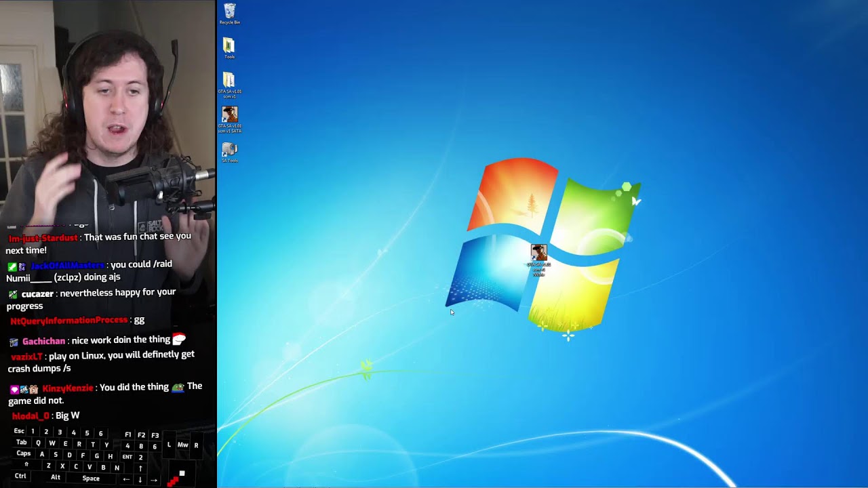Select the SA Tools shortcut icon

pyautogui.click(x=230, y=152)
